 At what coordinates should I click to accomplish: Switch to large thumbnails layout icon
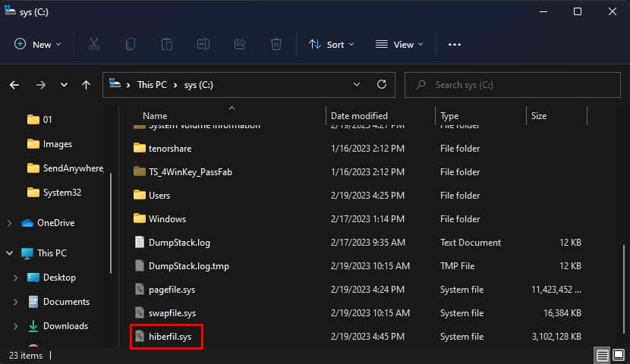[619, 355]
